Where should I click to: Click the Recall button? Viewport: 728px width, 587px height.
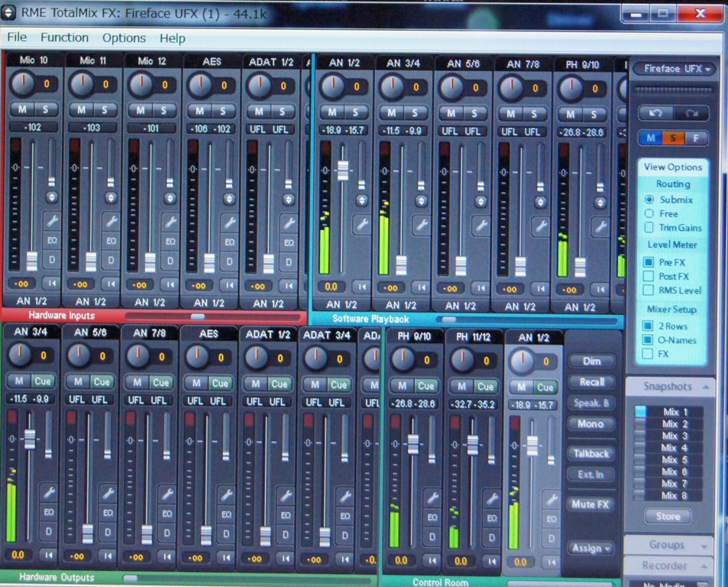(x=591, y=381)
